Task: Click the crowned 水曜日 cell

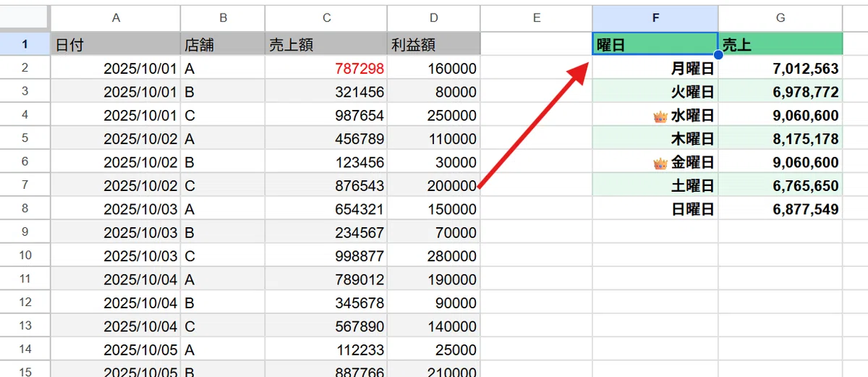Action: (x=655, y=115)
